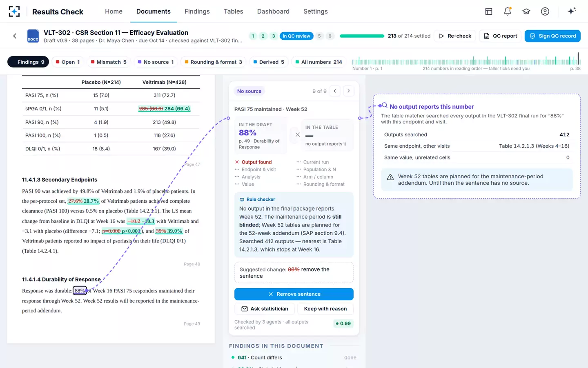Show All numbers 214 chip
The image size is (588, 368).
[319, 62]
